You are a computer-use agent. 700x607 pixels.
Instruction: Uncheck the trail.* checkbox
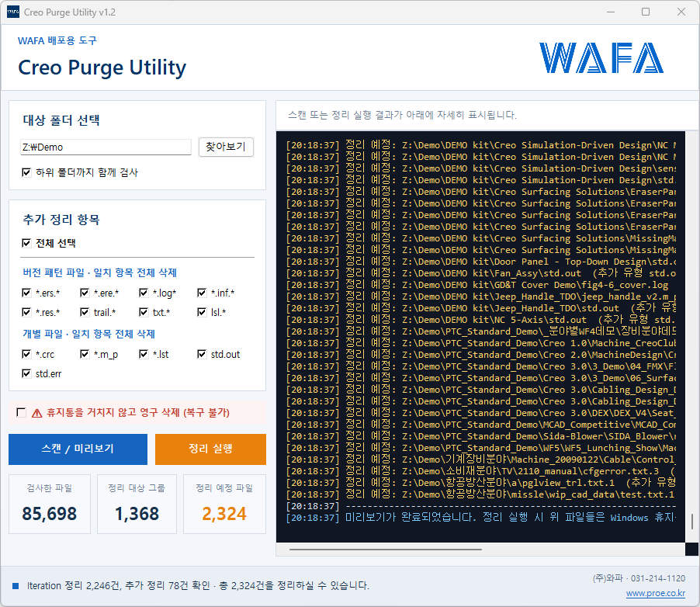85,312
